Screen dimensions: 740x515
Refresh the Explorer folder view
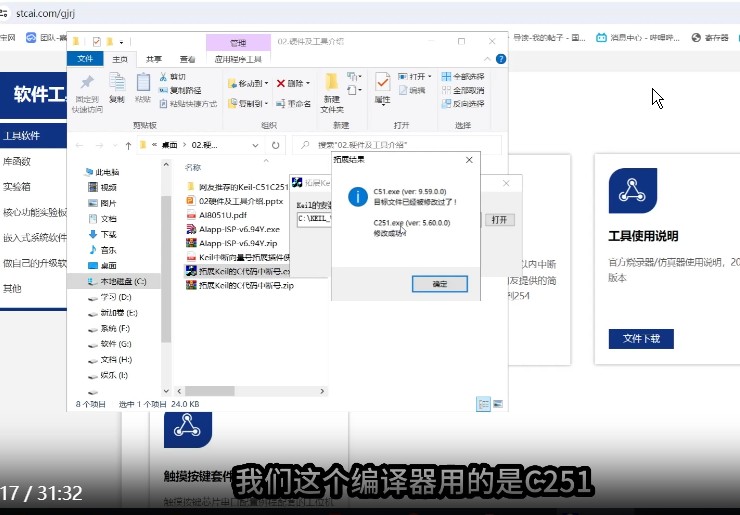[276, 145]
